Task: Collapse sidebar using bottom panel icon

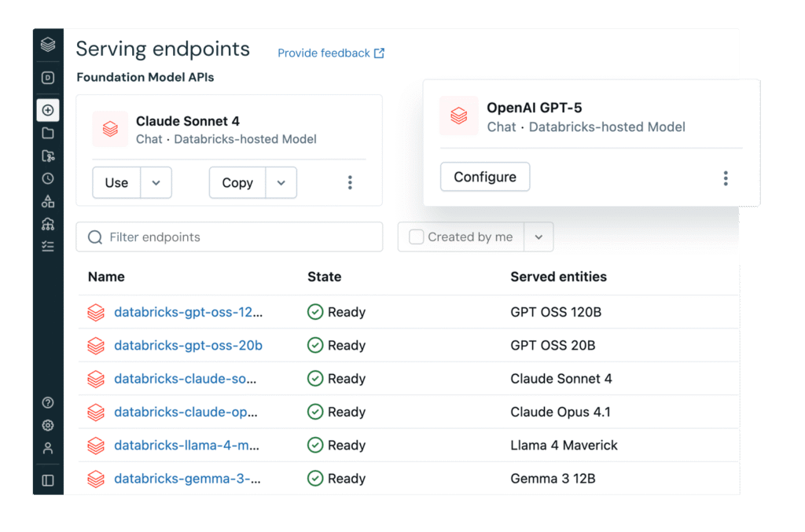Action: (x=48, y=480)
